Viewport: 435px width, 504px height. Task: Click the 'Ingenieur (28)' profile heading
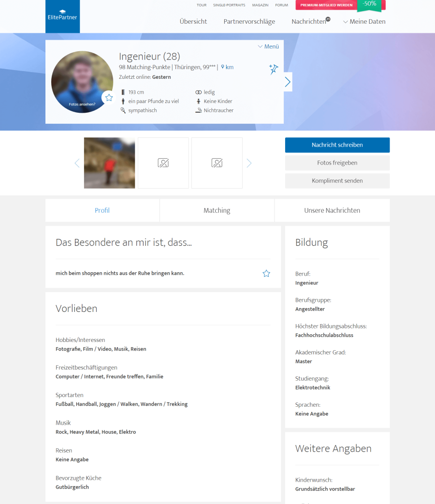149,56
